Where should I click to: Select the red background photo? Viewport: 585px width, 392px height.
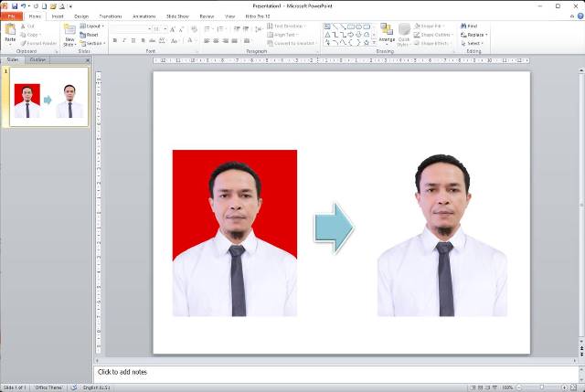tap(235, 233)
